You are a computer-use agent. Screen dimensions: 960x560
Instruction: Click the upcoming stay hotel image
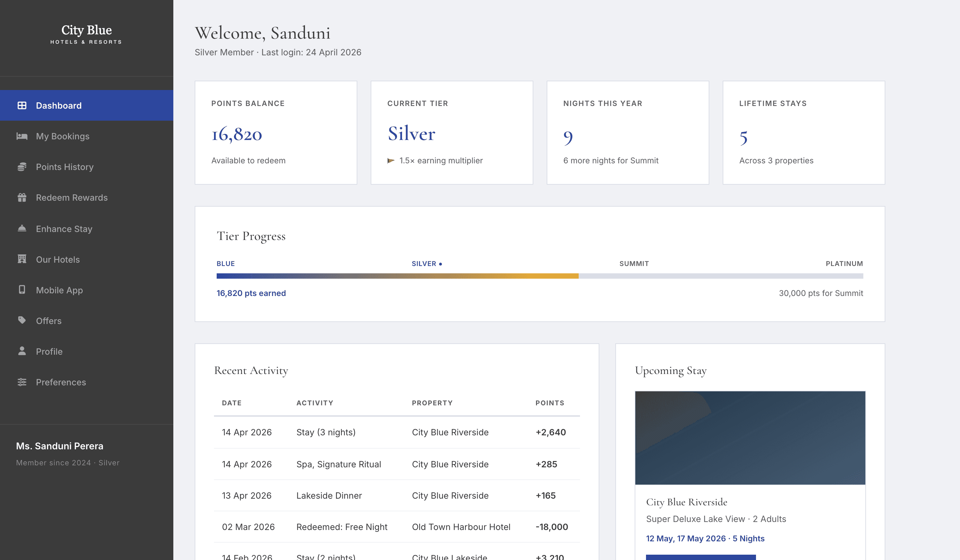750,438
